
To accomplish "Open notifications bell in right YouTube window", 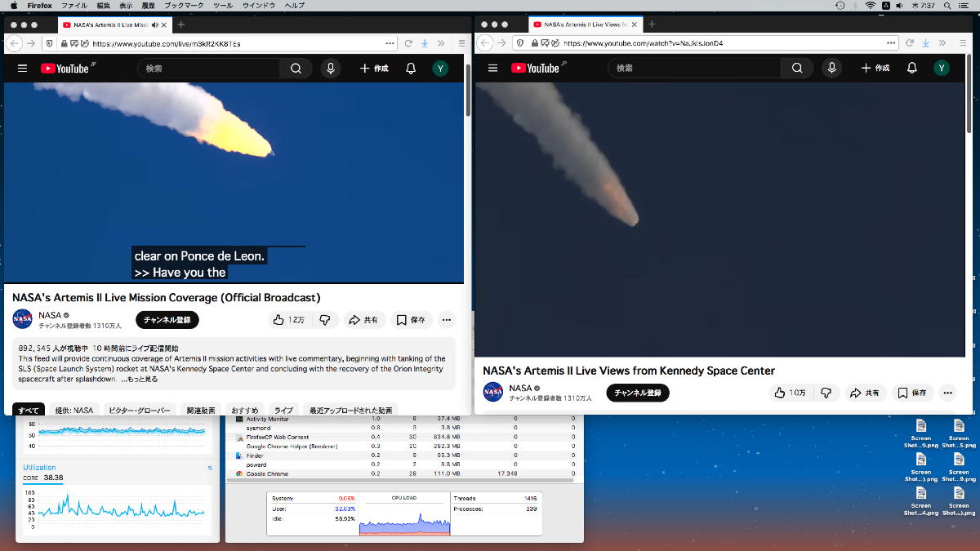I will [912, 69].
